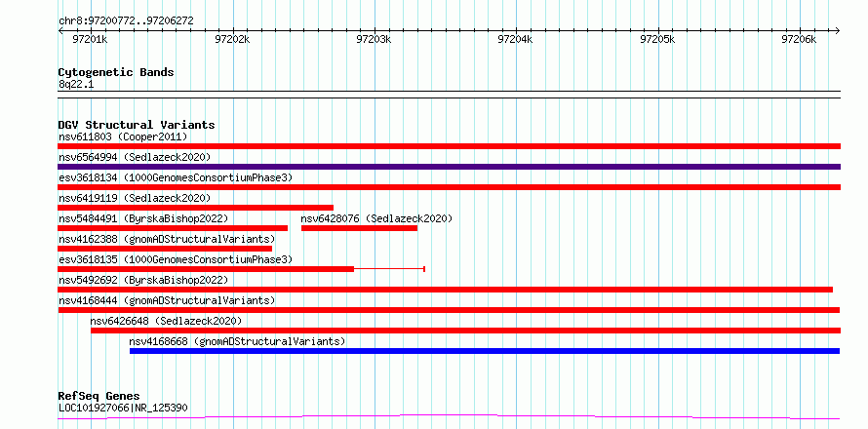Click the 97204k ruler tick label
This screenshot has height=429, width=868.
click(x=515, y=39)
